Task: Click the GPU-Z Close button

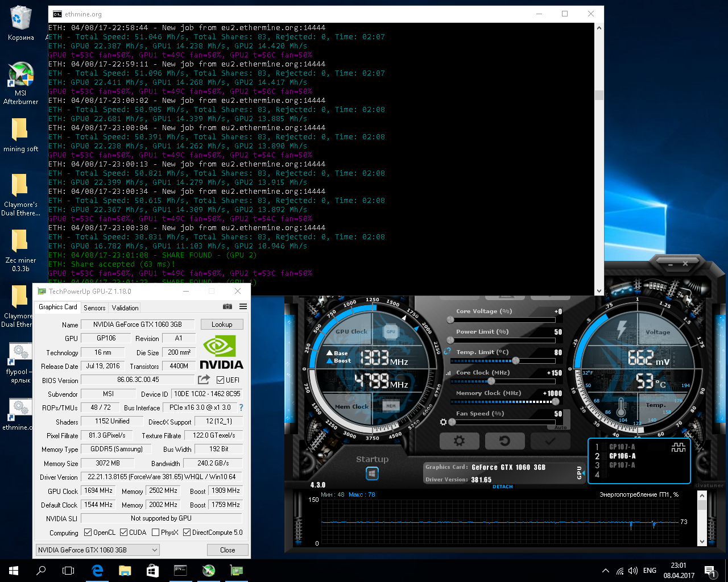Action: pyautogui.click(x=227, y=550)
